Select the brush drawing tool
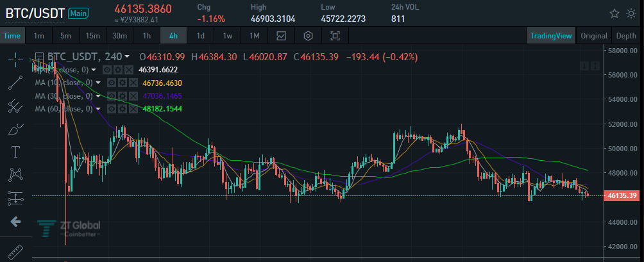This screenshot has width=644, height=262. pyautogui.click(x=15, y=129)
